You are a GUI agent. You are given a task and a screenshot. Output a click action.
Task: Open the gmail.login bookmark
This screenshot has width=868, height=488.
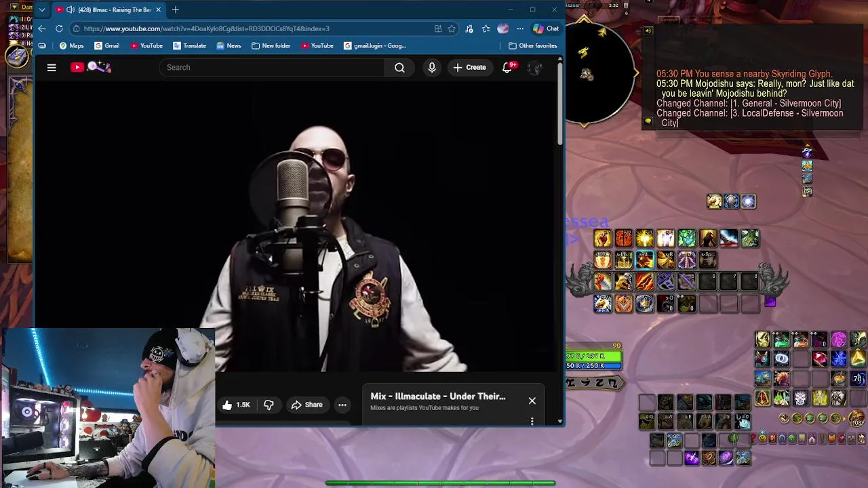coord(375,45)
